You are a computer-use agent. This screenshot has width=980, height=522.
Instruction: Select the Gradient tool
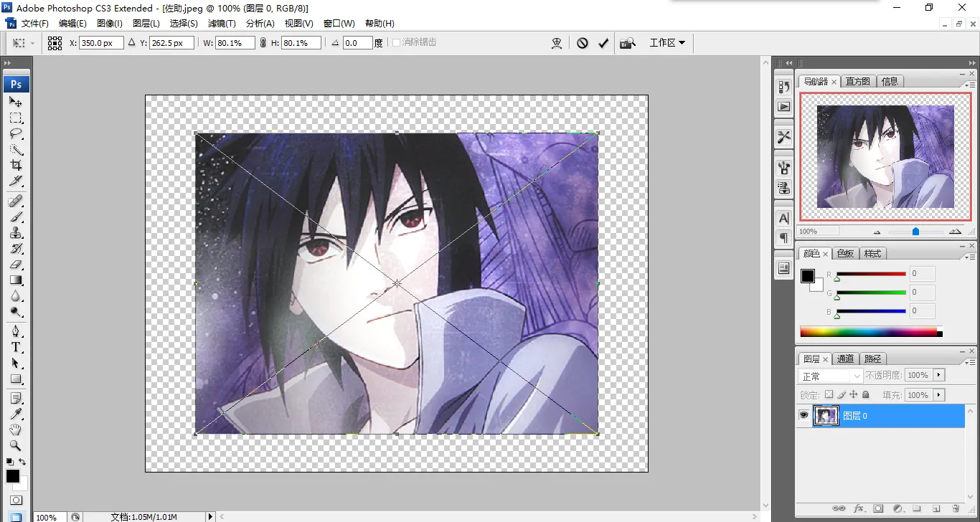coord(16,280)
